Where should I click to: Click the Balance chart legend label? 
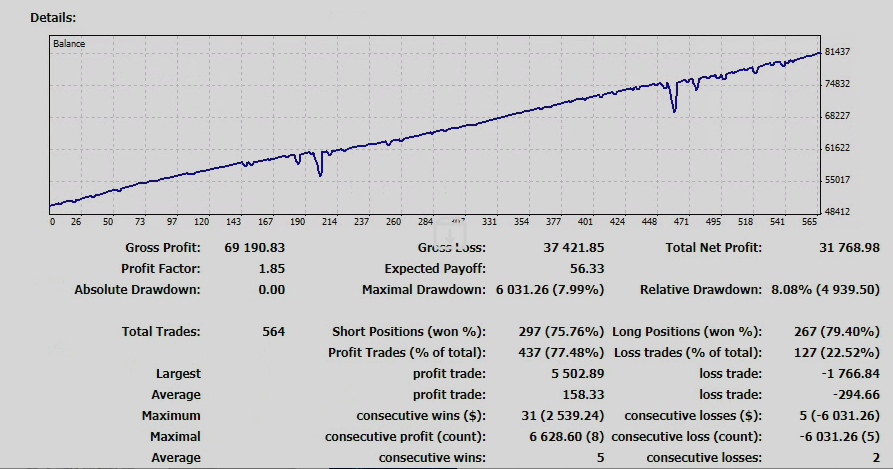(69, 44)
